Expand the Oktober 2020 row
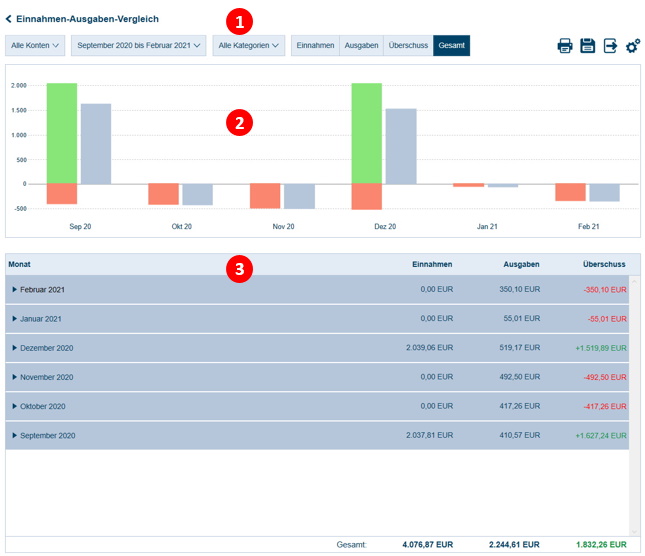Viewport: 645px width, 556px height. click(14, 406)
